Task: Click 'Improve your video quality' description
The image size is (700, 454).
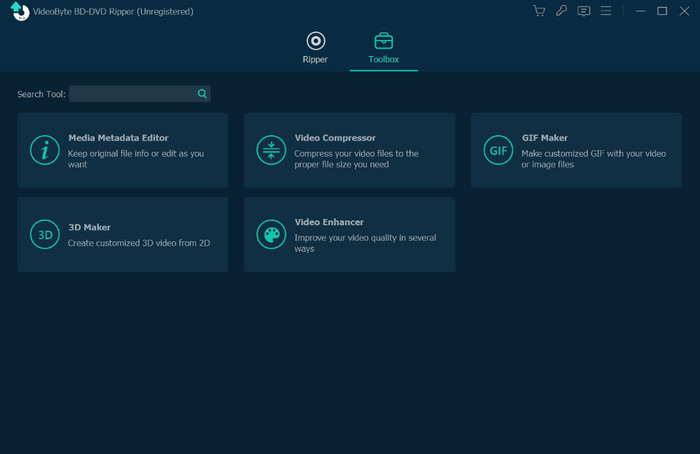Action: click(x=365, y=243)
